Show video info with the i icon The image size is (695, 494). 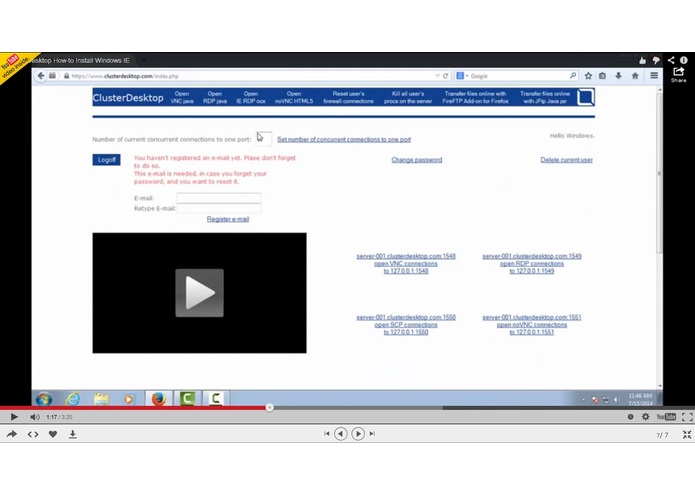(684, 60)
